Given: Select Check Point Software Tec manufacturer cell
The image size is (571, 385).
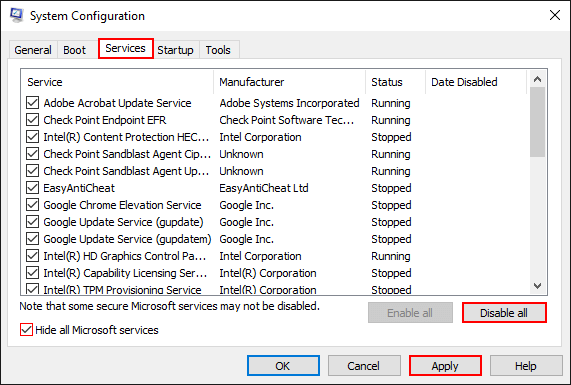Looking at the screenshot, I should point(287,120).
